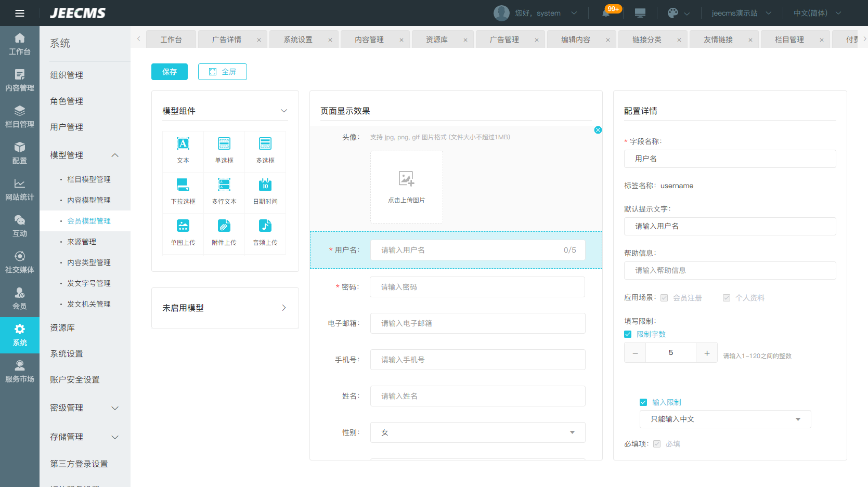Viewport: 868px width, 487px height.
Task: Add a 多行文本 component
Action: [224, 192]
